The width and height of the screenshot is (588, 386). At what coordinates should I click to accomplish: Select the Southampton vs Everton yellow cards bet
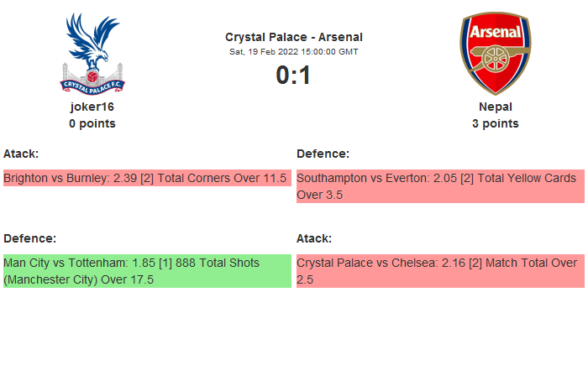[x=439, y=186]
